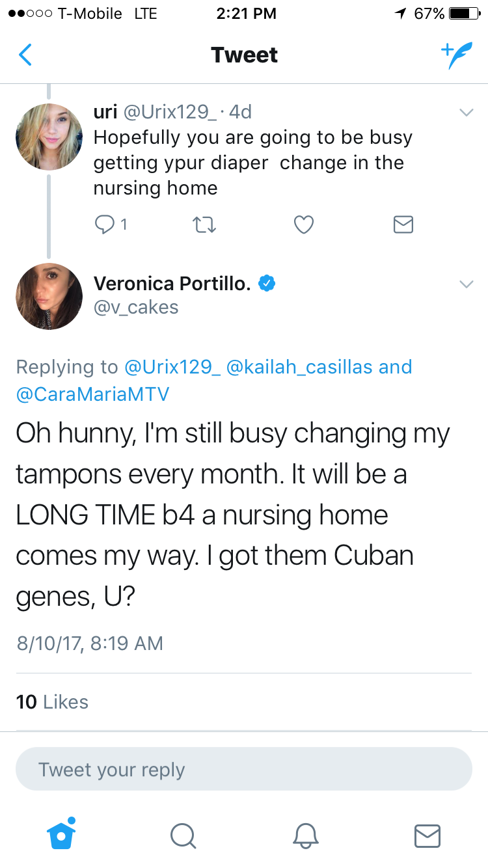Retweet uri's tweet
This screenshot has width=488, height=868.
[204, 224]
